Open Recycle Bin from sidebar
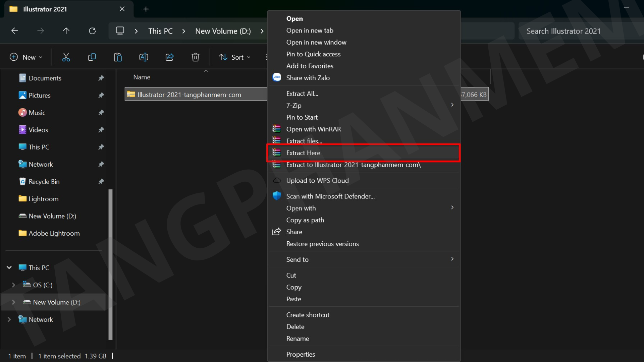The height and width of the screenshot is (362, 644). click(x=44, y=181)
